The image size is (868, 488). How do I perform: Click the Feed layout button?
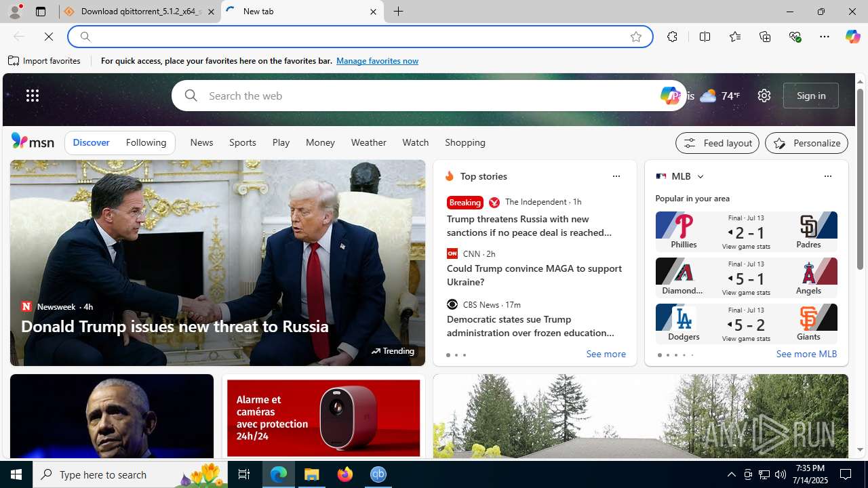[717, 143]
